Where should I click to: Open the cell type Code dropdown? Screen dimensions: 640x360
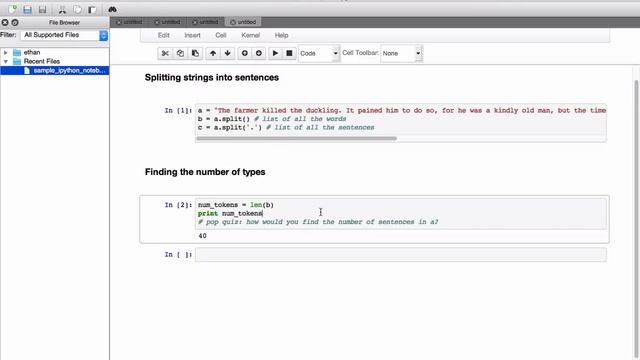click(x=319, y=53)
